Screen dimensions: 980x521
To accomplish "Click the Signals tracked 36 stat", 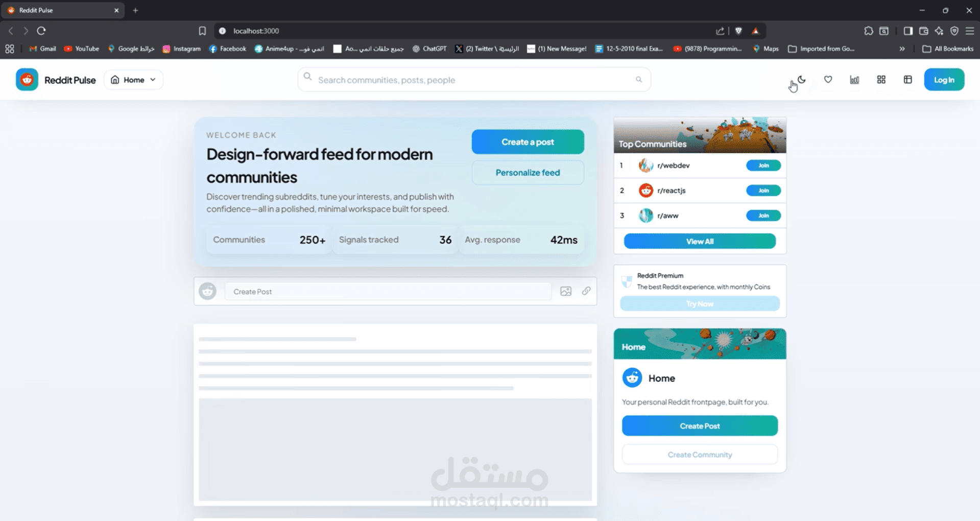I will click(395, 240).
